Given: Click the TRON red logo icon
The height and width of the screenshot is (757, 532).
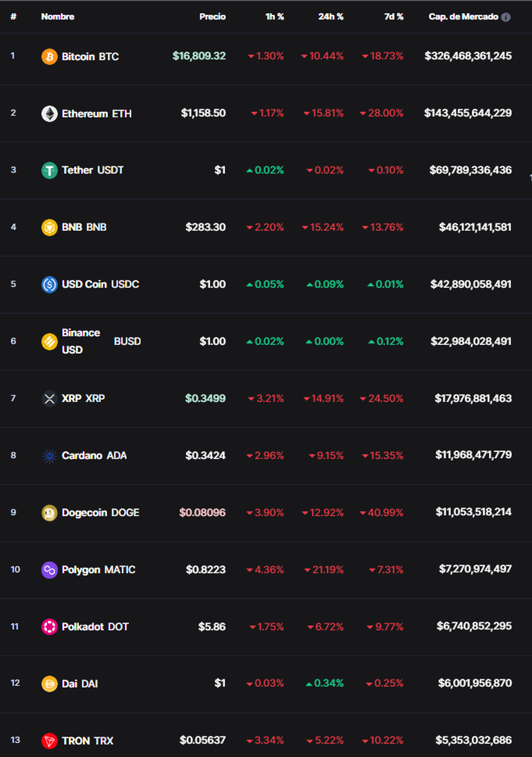Looking at the screenshot, I should pos(49,741).
